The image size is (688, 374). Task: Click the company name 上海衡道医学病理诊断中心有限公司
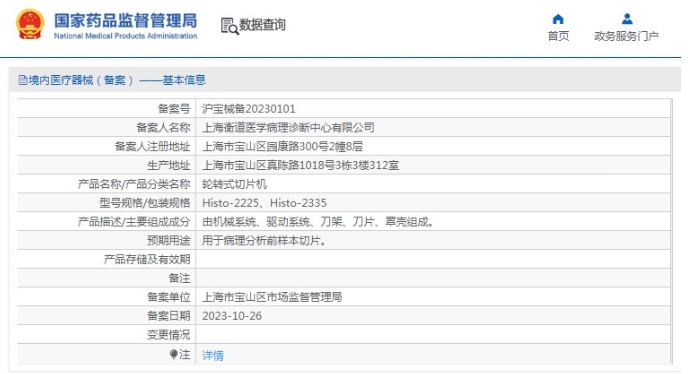click(288, 128)
